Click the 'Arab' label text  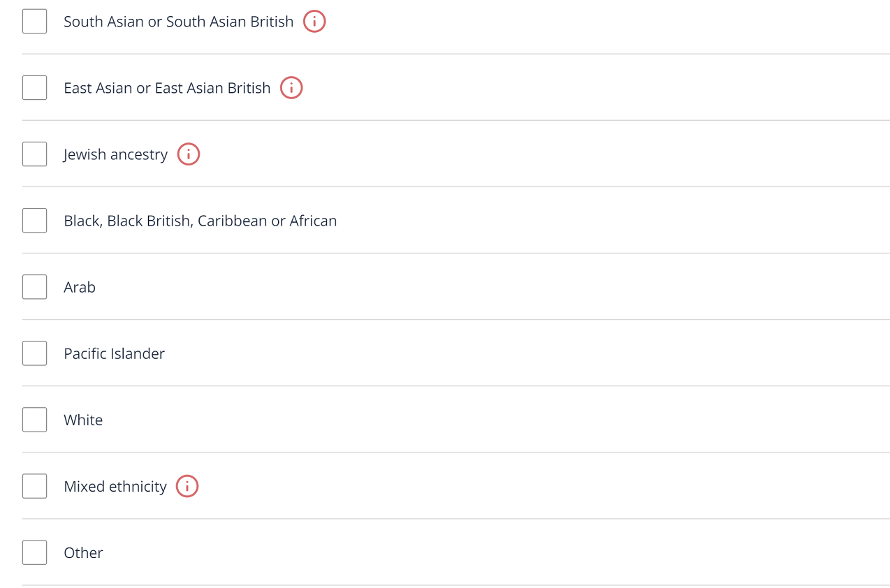pyautogui.click(x=80, y=287)
